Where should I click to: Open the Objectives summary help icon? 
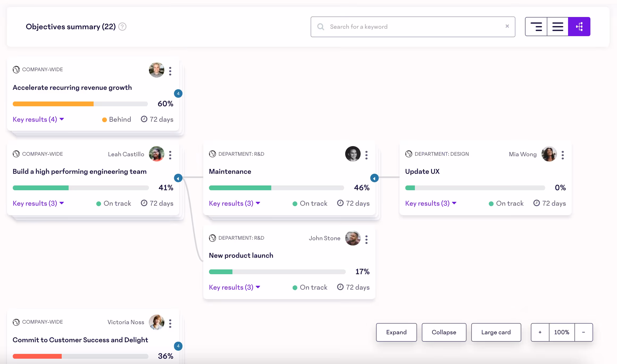tap(122, 27)
